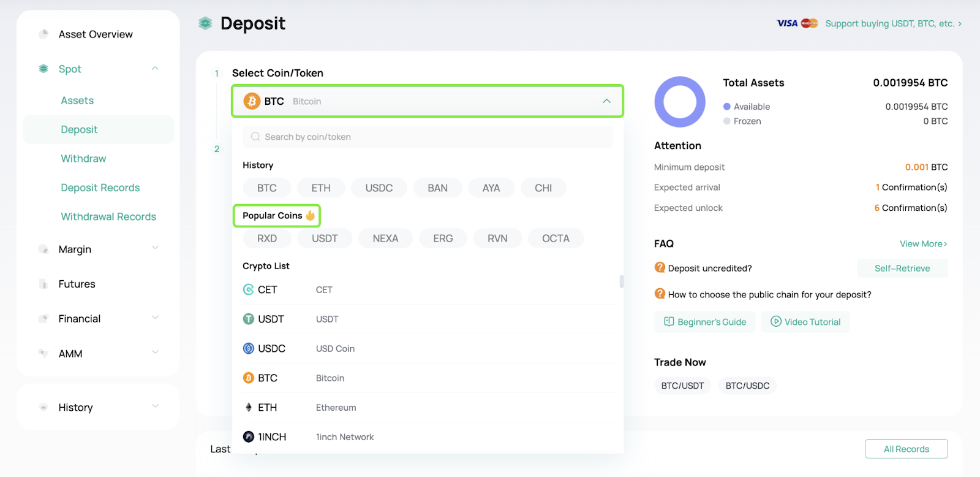Collapse the Spot section chevron
This screenshot has height=477, width=980.
coord(155,69)
